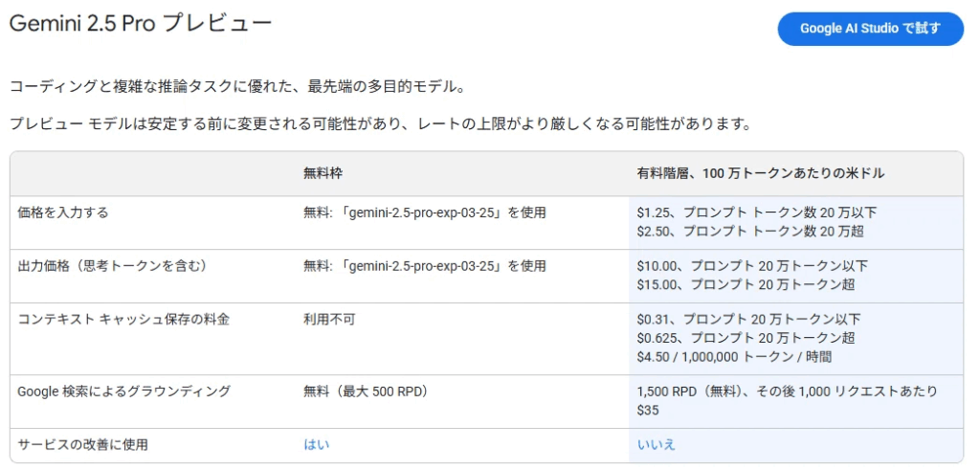This screenshot has width=980, height=470.
Task: Click the 利用不可 cell text
Action: 329,320
